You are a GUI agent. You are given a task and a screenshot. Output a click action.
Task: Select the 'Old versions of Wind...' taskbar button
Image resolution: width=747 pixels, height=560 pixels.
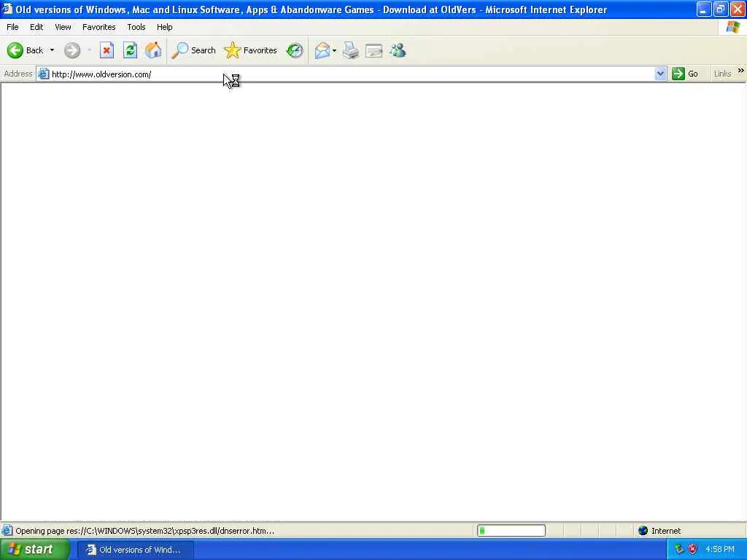click(136, 550)
